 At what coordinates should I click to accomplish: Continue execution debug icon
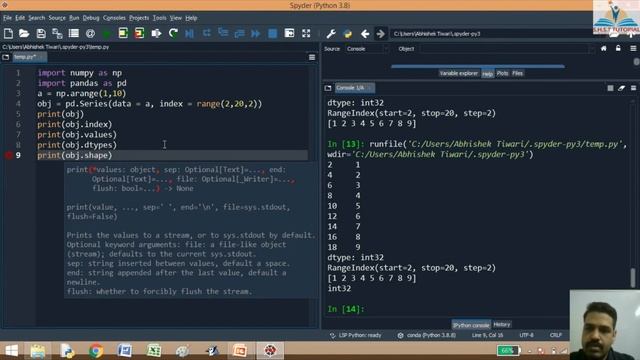click(x=256, y=33)
